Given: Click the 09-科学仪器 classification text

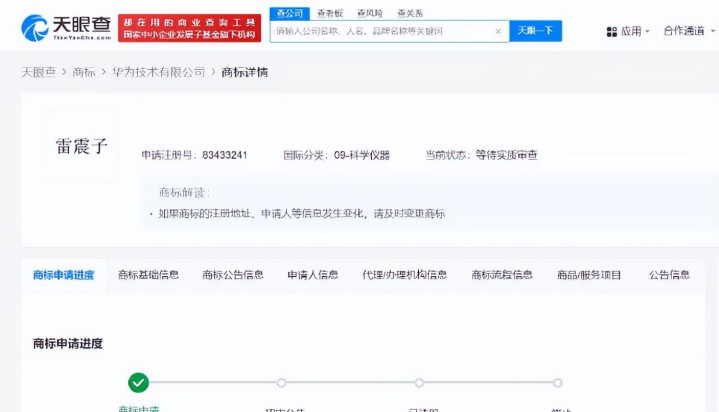Looking at the screenshot, I should (362, 155).
